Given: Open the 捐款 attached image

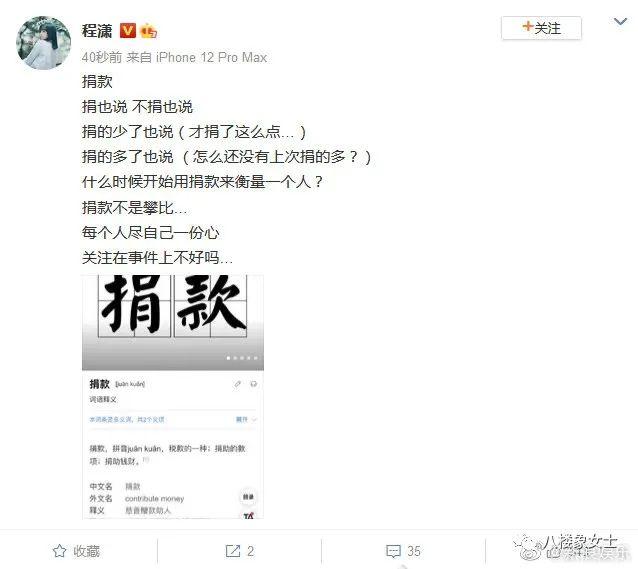Looking at the screenshot, I should coord(173,397).
